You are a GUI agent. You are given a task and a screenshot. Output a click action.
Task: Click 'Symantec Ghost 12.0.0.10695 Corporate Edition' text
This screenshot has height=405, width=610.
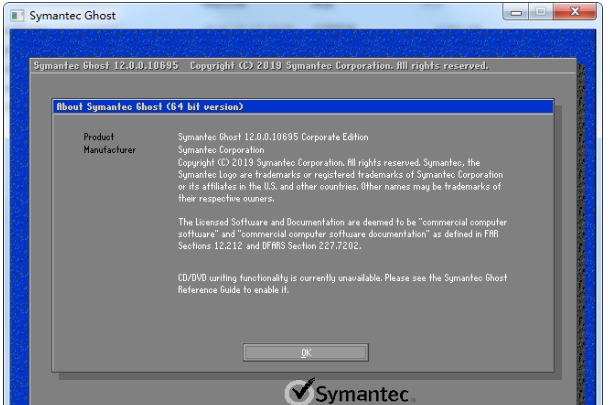pyautogui.click(x=273, y=137)
